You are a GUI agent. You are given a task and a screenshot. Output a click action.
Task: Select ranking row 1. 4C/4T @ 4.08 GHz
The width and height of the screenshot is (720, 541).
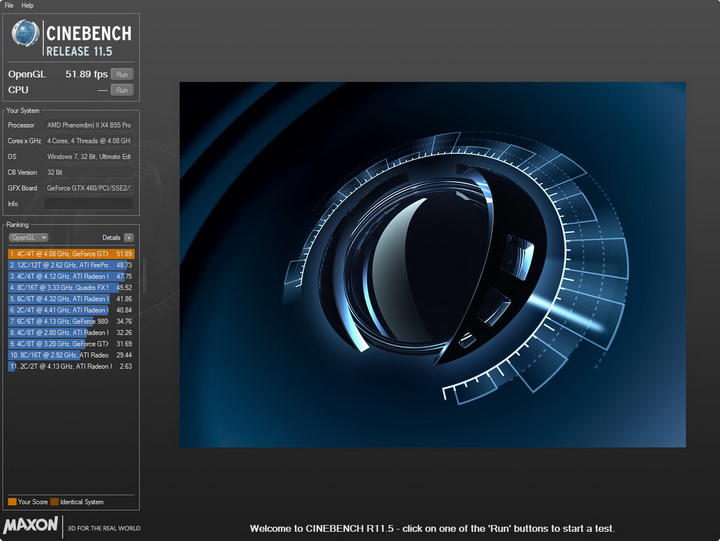tap(71, 254)
